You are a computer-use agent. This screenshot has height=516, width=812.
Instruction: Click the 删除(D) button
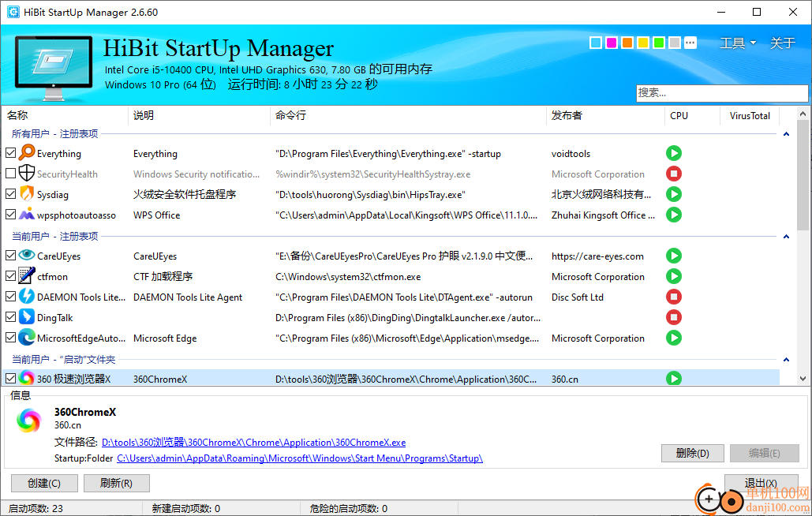(x=693, y=454)
